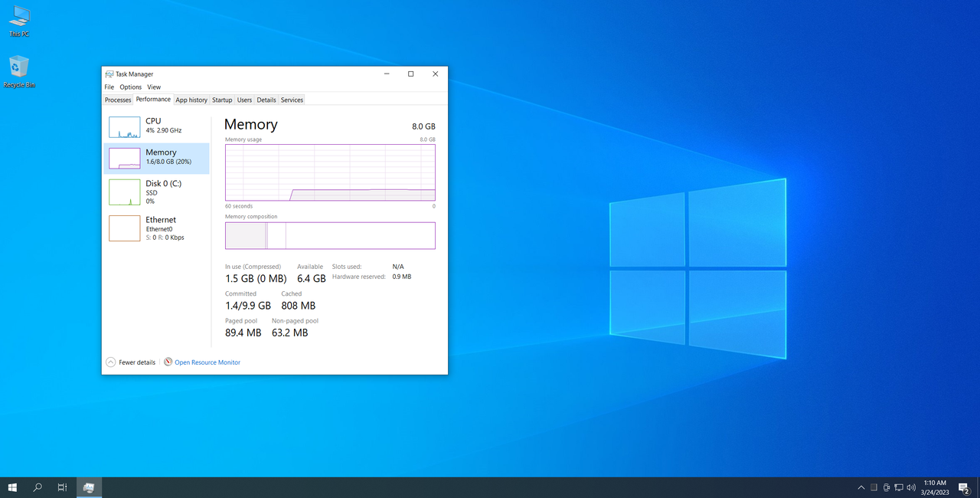
Task: Open This PC desktop icon
Action: [19, 22]
